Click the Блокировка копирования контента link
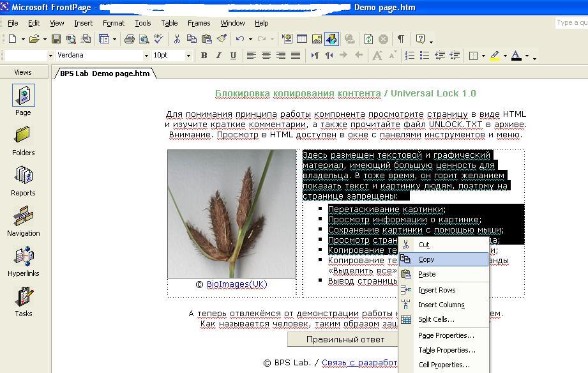This screenshot has width=588, height=373. 298,93
